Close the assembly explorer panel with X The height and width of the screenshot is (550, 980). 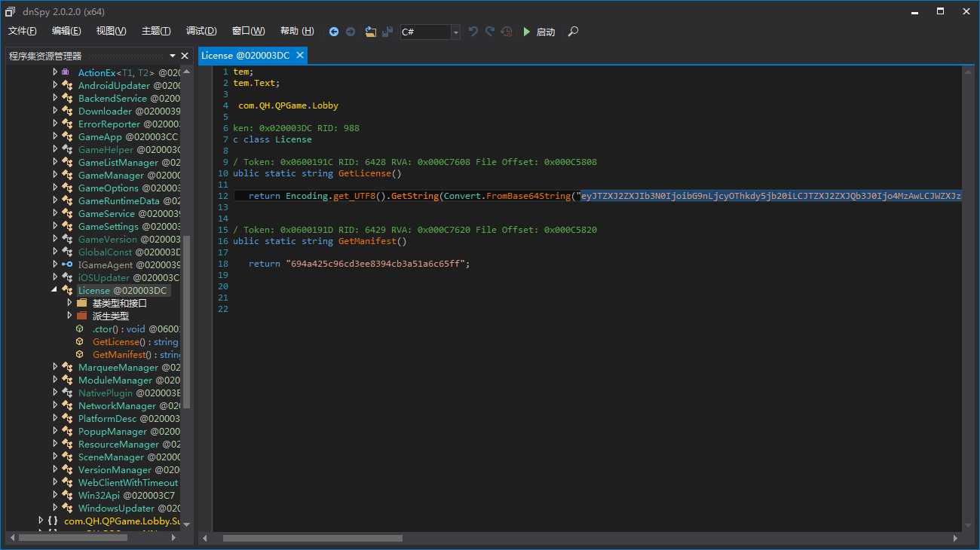[185, 56]
